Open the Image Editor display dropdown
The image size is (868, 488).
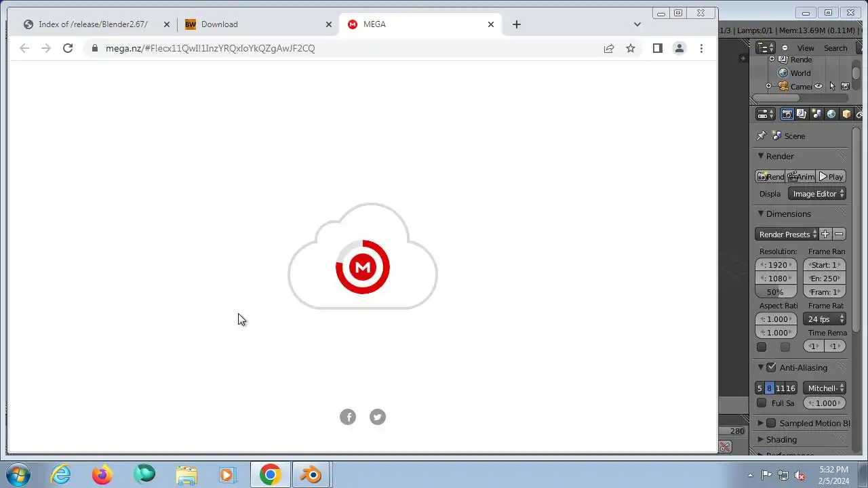[817, 194]
